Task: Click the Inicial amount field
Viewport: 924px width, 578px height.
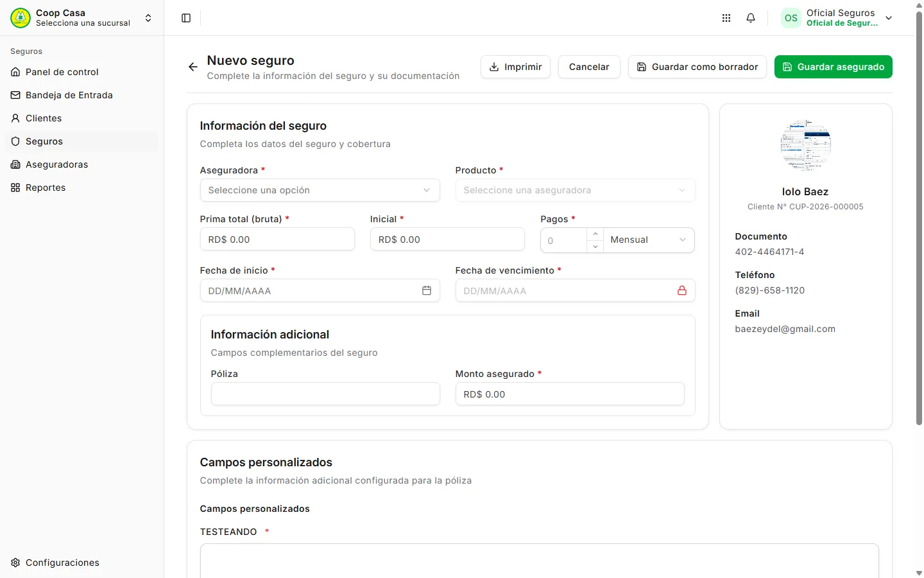Action: tap(447, 240)
